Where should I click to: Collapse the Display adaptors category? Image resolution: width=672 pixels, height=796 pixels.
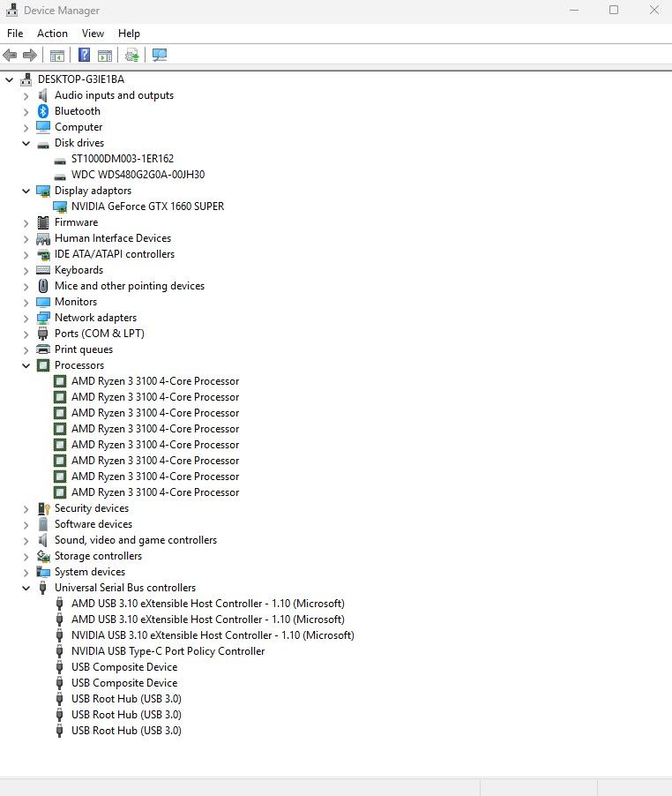(x=26, y=191)
